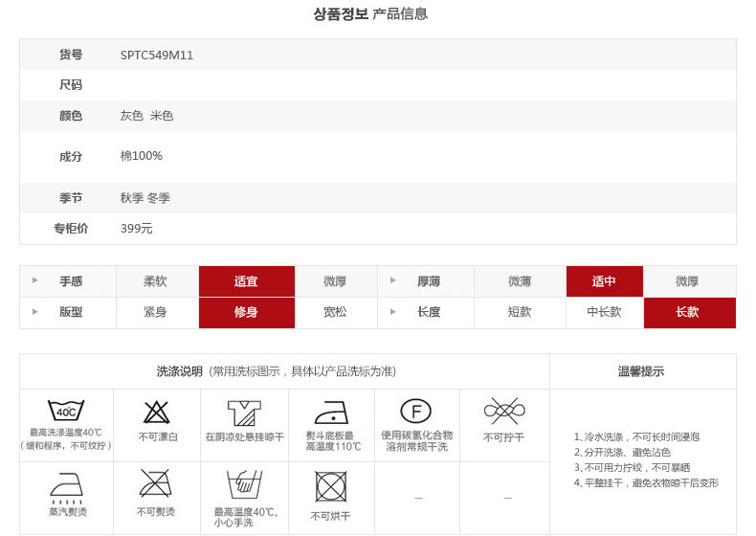Select the highlighted 长款 cell
This screenshot has height=536, width=756.
coord(690,313)
